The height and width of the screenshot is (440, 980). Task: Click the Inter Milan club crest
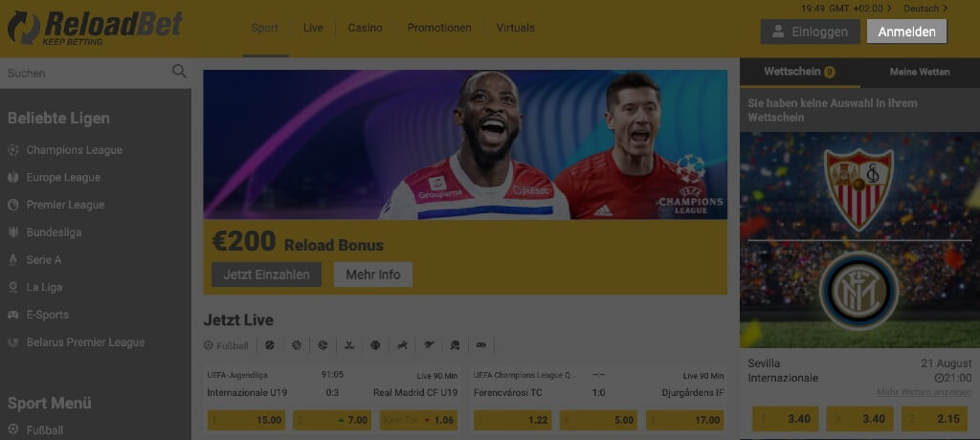point(859,291)
